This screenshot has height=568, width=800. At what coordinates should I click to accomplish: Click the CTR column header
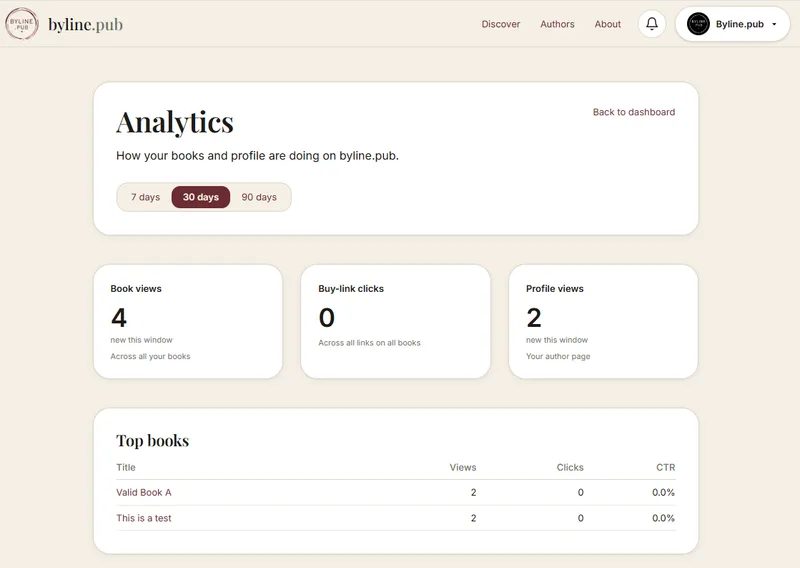[x=665, y=467]
